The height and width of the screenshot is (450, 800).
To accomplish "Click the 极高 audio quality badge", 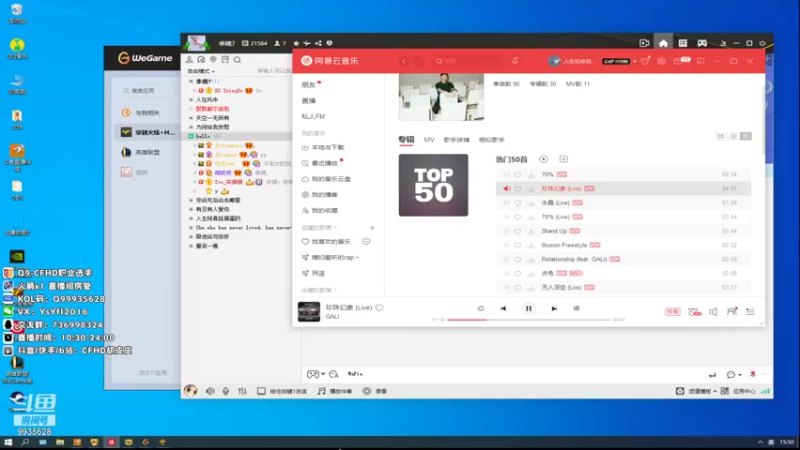I will pos(672,311).
